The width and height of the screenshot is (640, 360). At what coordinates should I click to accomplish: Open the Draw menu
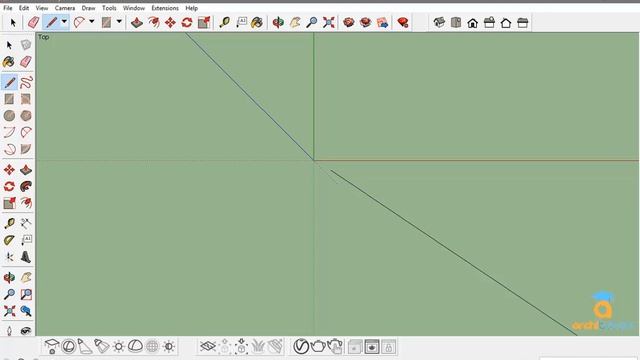tap(88, 8)
